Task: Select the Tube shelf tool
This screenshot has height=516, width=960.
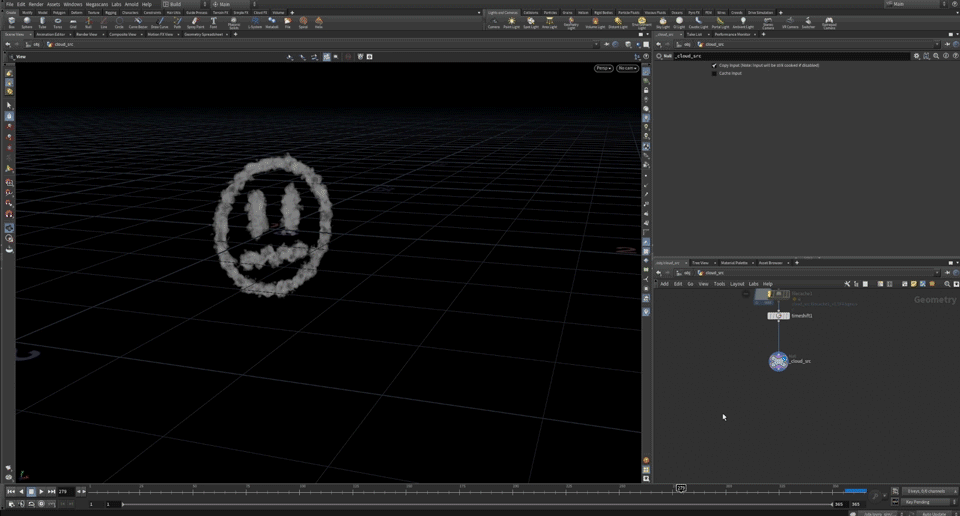Action: pos(42,23)
